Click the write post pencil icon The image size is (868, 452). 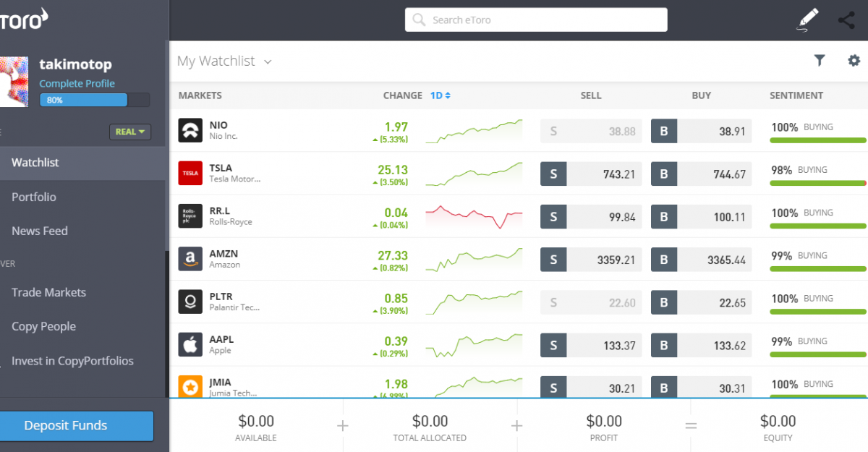click(806, 20)
